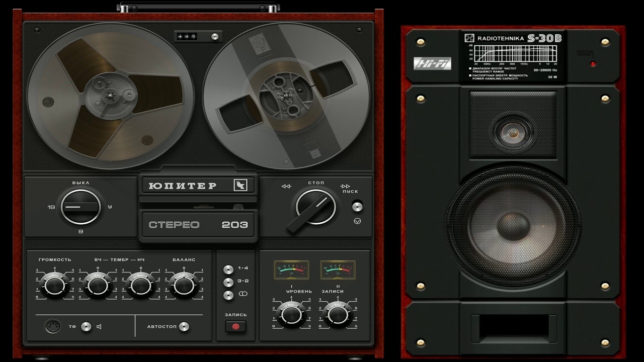Click the 9 speed marking below the knob
Image resolution: width=644 pixels, height=362 pixels.
click(80, 232)
